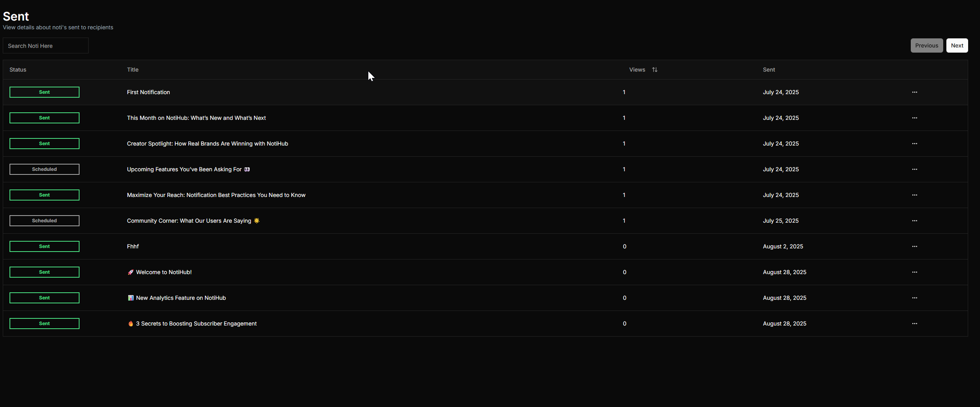Open more actions for Upcoming Features row
Screen dimensions: 980x407
914,169
